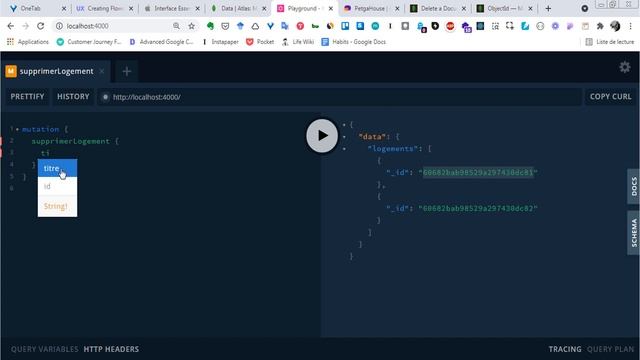Image resolution: width=640 pixels, height=360 pixels.
Task: Close the supprimerLogement playground tab
Action: [x=102, y=71]
